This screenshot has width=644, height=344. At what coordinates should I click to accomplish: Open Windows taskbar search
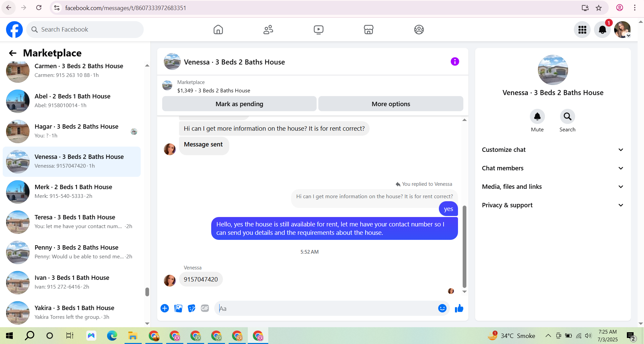30,336
